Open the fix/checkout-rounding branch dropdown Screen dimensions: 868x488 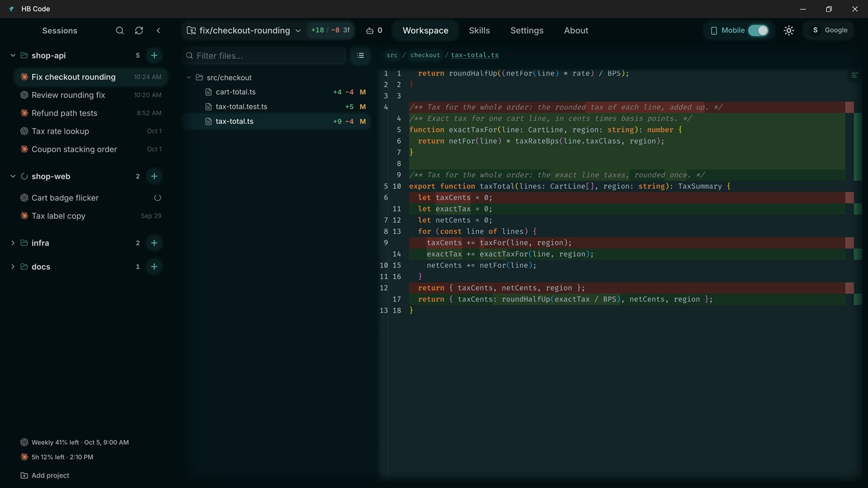coord(243,30)
